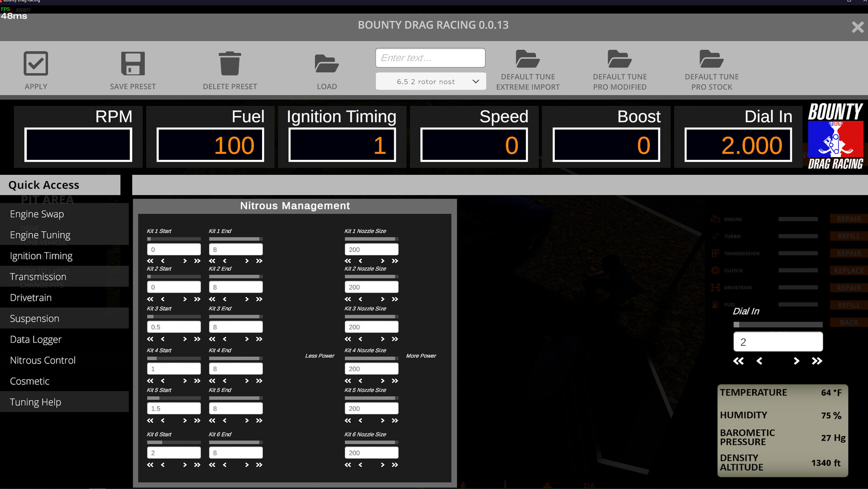Click the Dial In double left arrows
The image size is (868, 489).
click(x=739, y=361)
